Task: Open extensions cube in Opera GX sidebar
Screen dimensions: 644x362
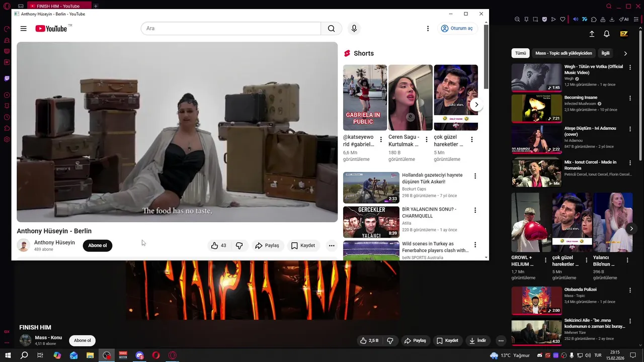Action: tap(7, 128)
